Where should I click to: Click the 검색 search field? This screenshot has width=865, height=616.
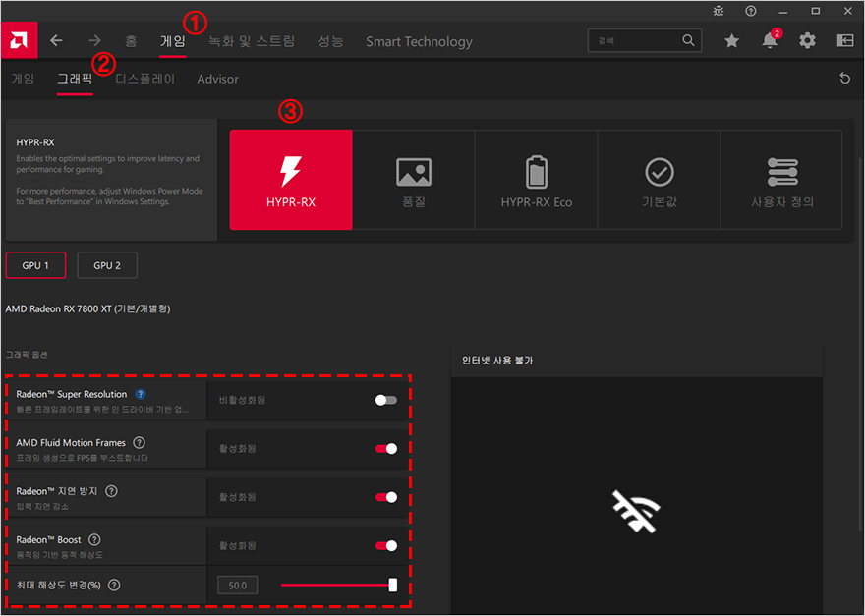click(x=645, y=41)
